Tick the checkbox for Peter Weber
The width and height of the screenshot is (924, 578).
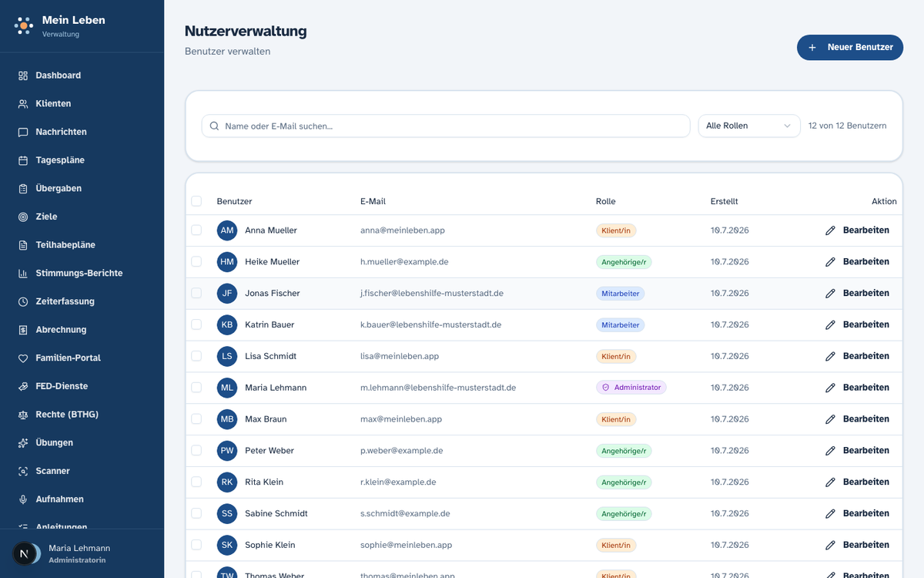click(196, 450)
